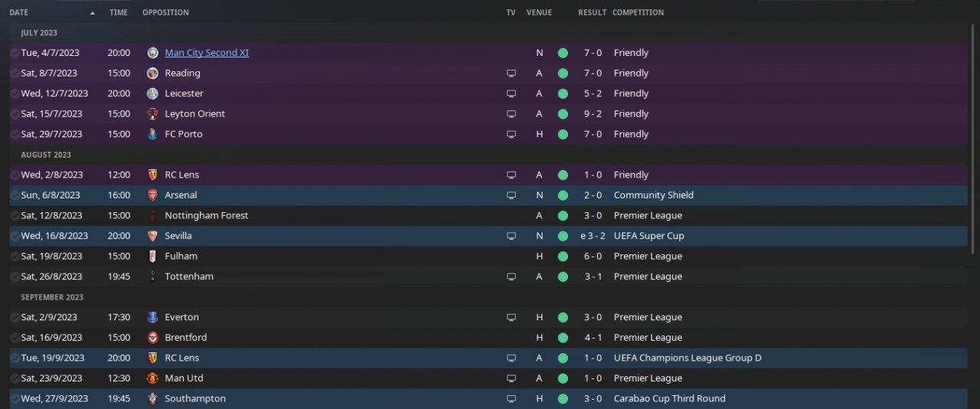980x409 pixels.
Task: Click the green win indicator in Brentford row
Action: [x=563, y=338]
